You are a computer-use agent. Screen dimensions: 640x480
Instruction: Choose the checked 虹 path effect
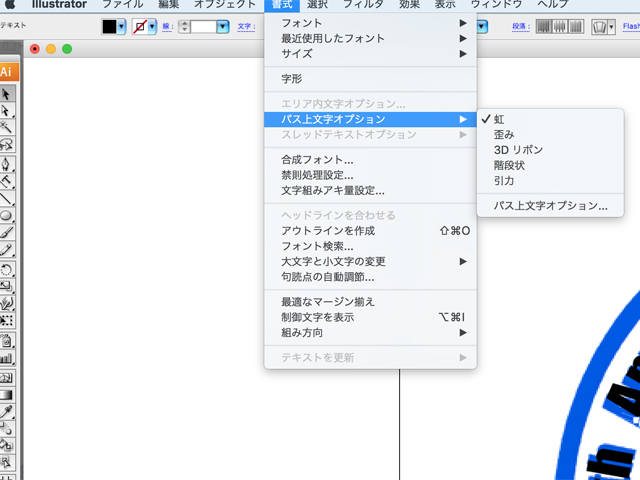point(550,119)
